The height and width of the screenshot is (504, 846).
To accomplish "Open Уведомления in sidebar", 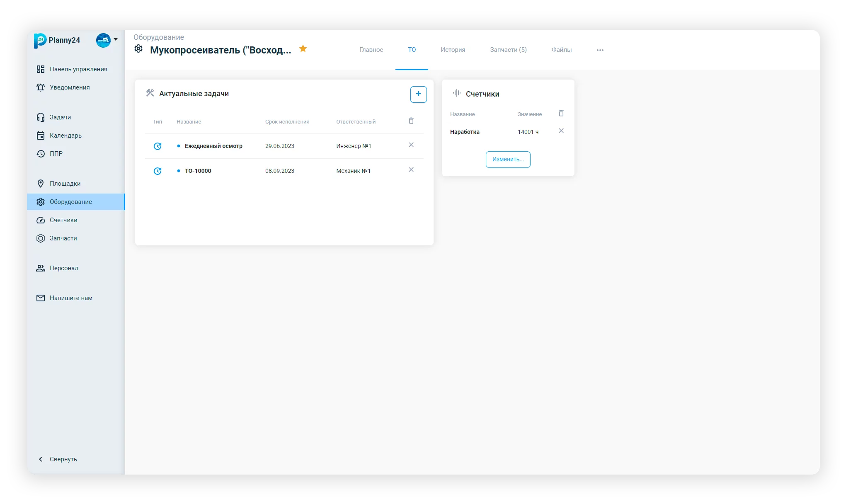I will tap(70, 87).
